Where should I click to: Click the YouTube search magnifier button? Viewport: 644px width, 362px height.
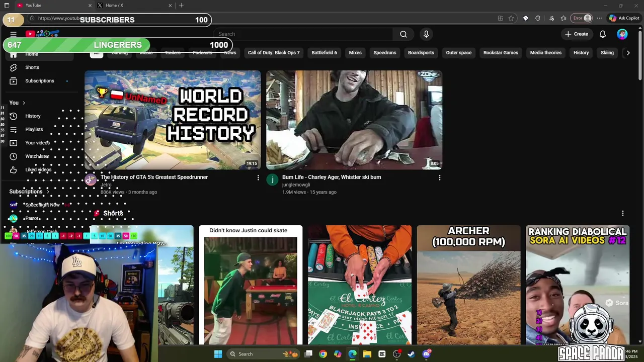pyautogui.click(x=404, y=34)
